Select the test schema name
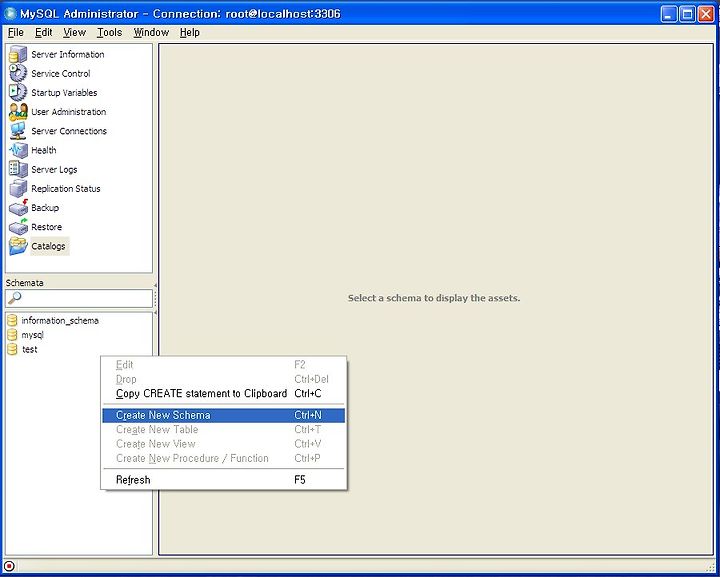The image size is (720, 577). (x=30, y=349)
